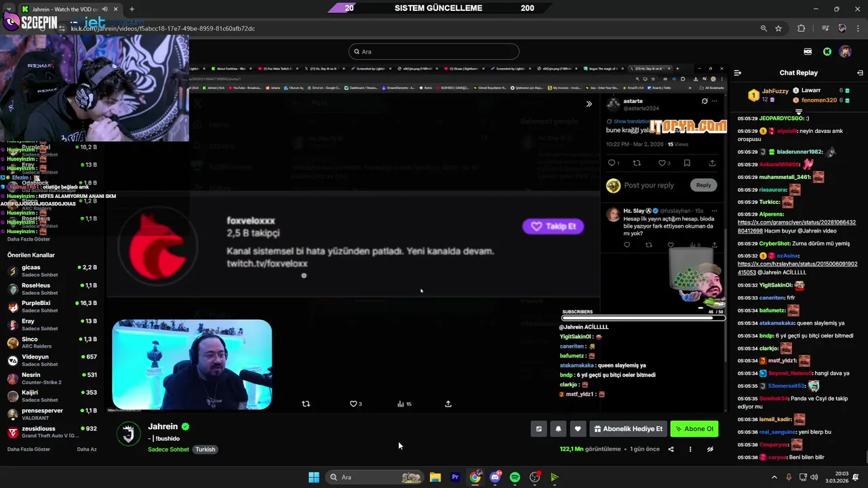Show hidden system tray icons

[x=774, y=477]
